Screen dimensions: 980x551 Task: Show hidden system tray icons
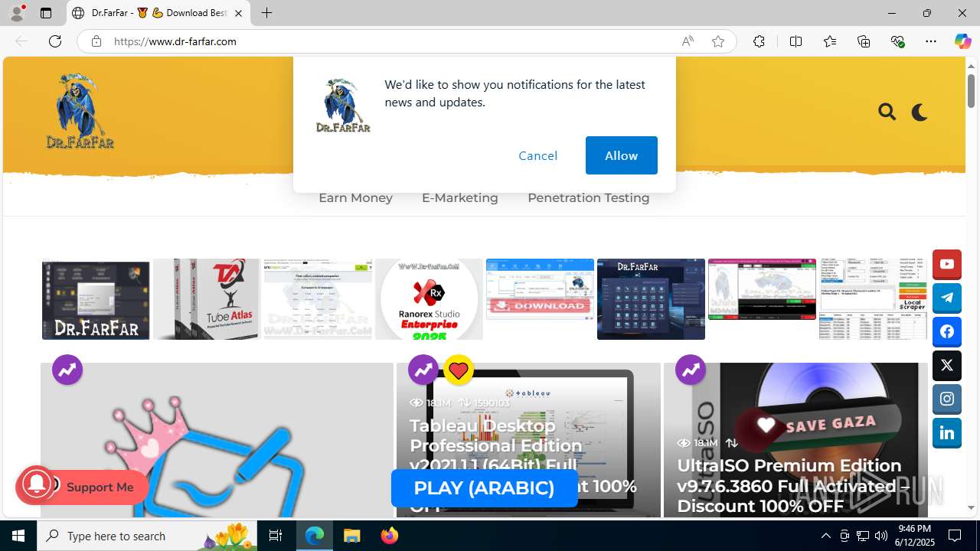(825, 536)
